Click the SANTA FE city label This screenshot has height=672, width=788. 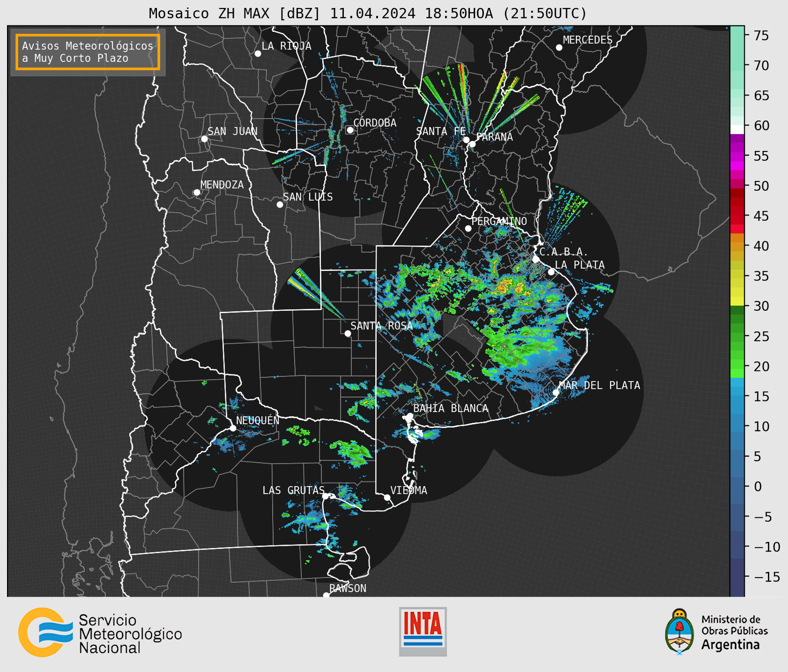click(x=441, y=131)
